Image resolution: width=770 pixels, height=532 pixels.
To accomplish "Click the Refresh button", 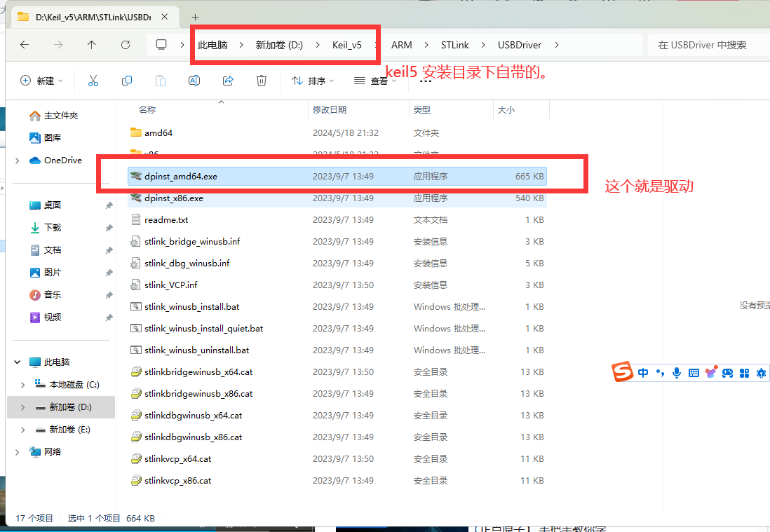I will click(126, 45).
